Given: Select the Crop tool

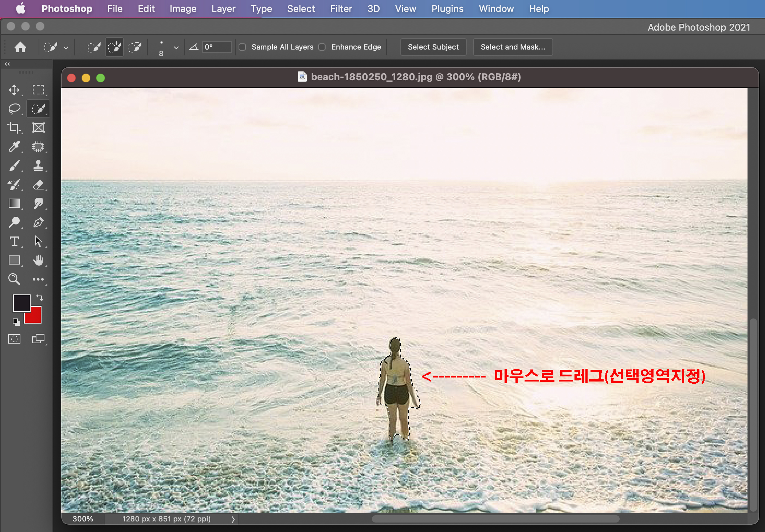Looking at the screenshot, I should 14,128.
